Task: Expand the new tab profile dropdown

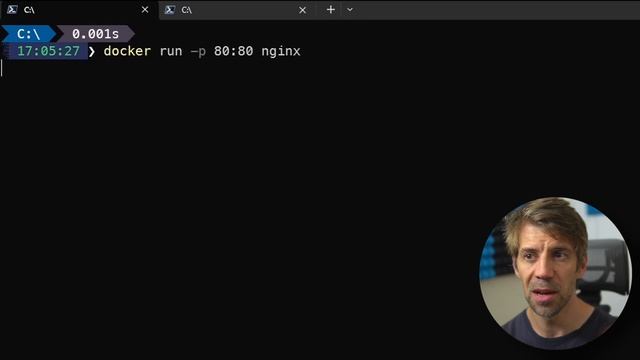Action: coord(350,9)
